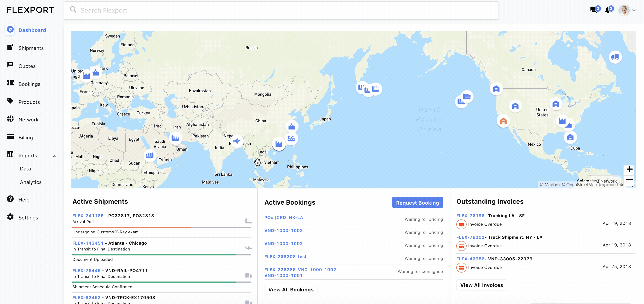Click the Request Booking button

click(x=417, y=203)
